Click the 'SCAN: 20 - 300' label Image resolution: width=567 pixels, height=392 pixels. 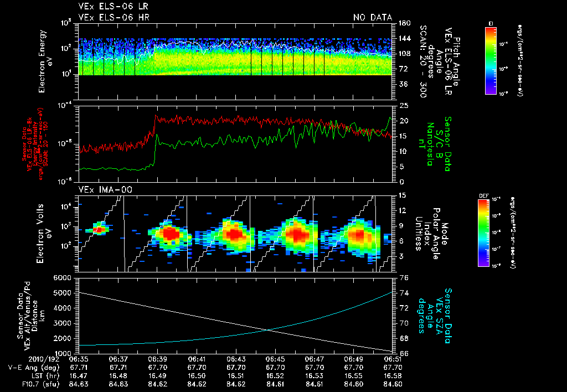423,61
